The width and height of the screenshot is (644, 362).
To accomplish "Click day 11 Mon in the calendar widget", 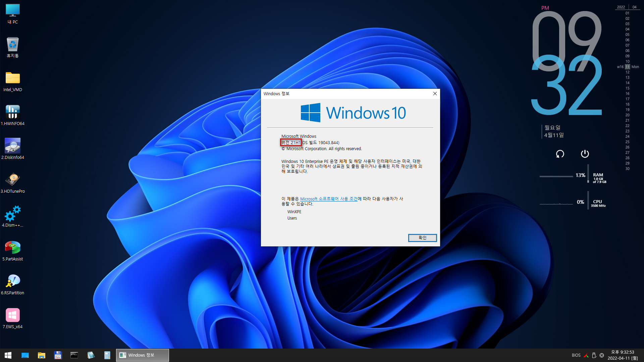I will click(628, 67).
